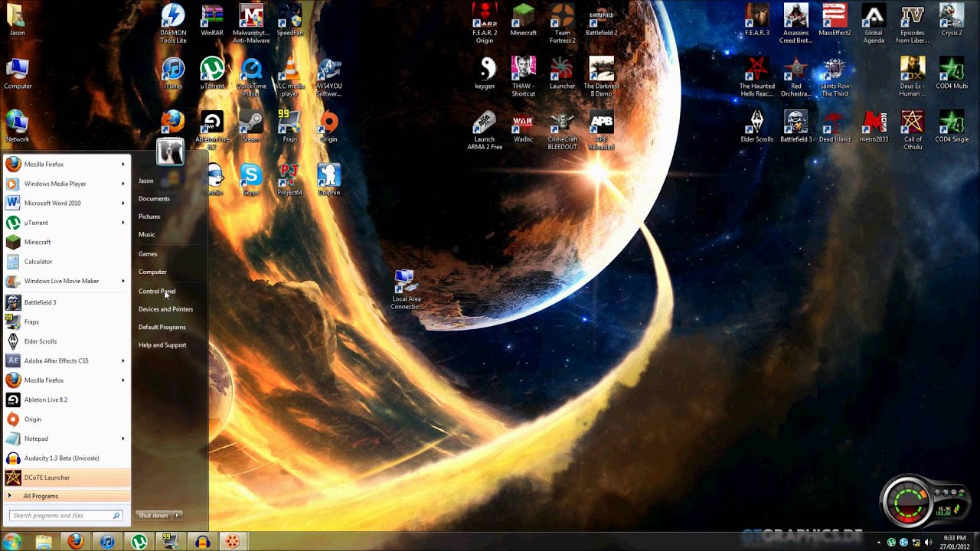Open the Elder Scrolls desktop icon
The width and height of the screenshot is (980, 551).
pos(757,127)
